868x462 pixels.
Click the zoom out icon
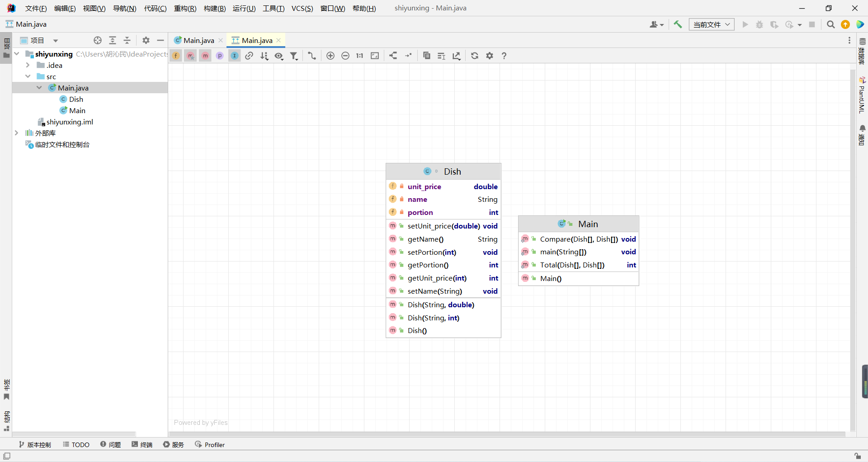(345, 56)
